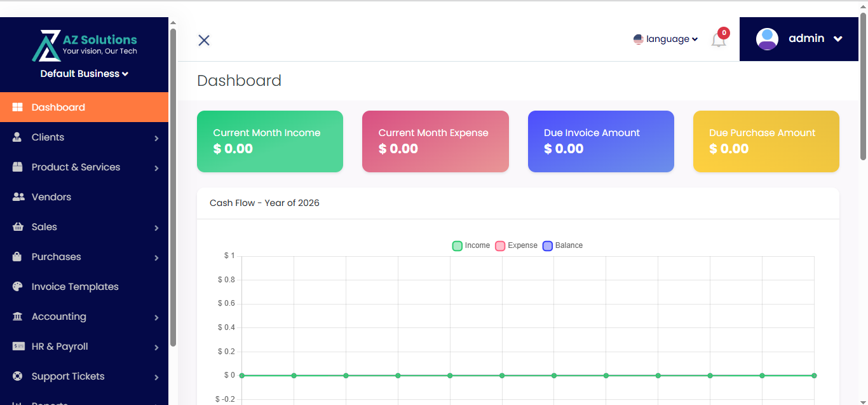Open the Sales menu item
The width and height of the screenshot is (868, 405).
click(84, 227)
